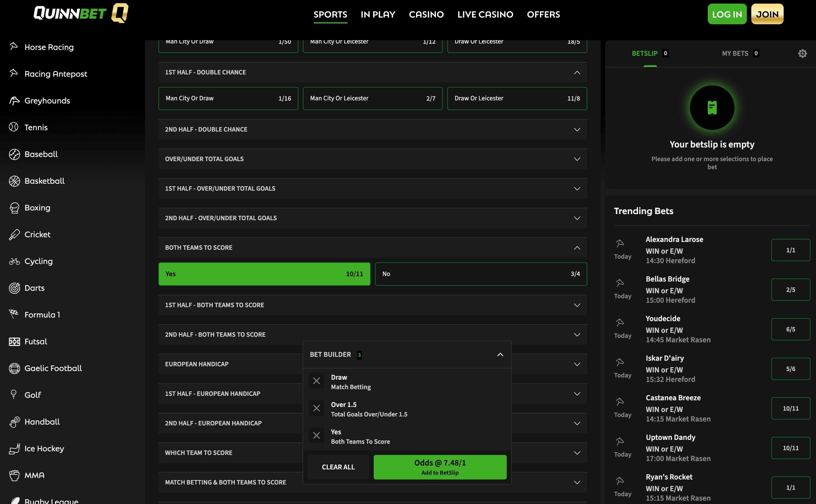This screenshot has height=504, width=816.
Task: Click the empty betslip receipt icon
Action: (x=712, y=108)
